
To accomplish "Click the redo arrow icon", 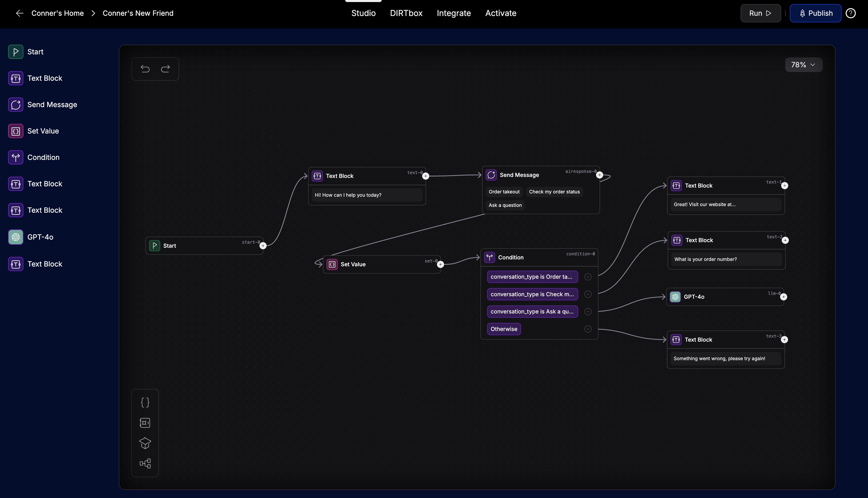I will click(x=165, y=69).
